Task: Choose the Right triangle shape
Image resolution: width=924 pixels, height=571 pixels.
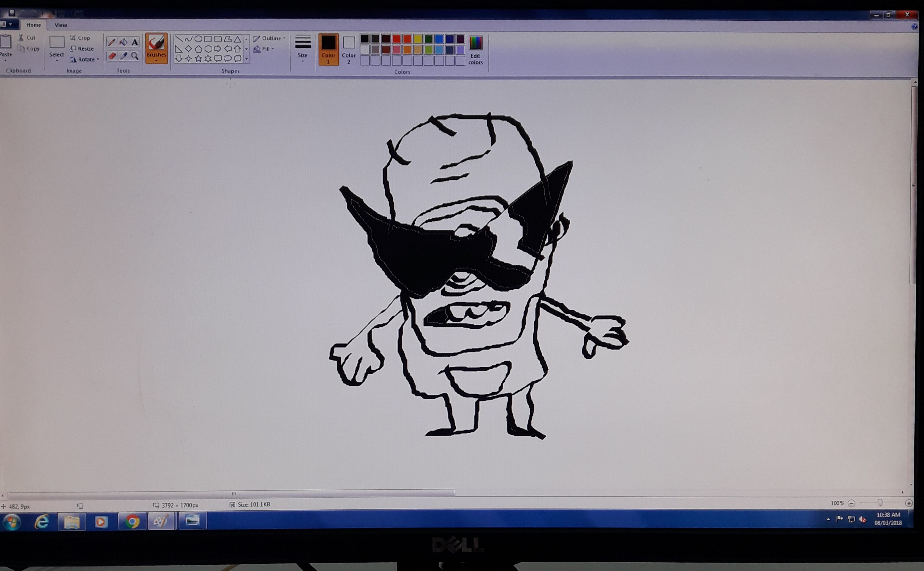Action: point(179,49)
